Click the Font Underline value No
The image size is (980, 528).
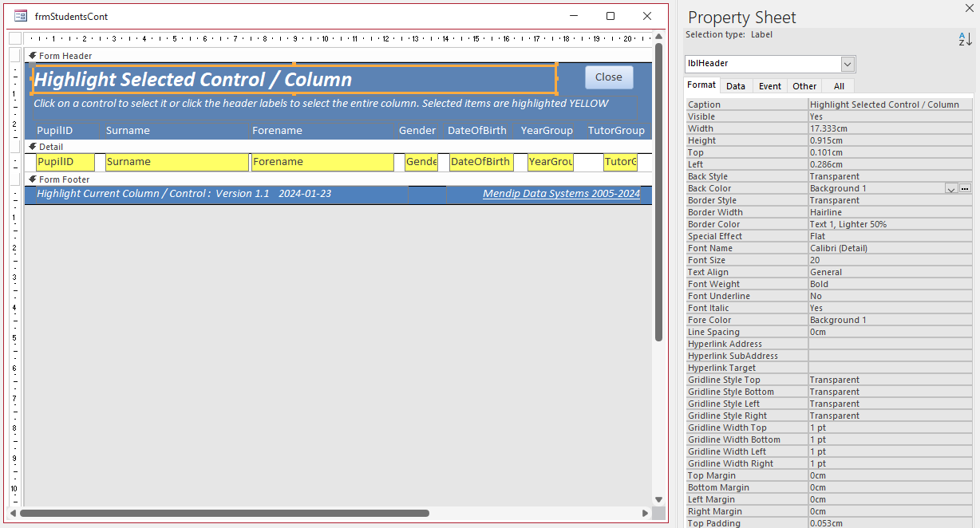(x=890, y=296)
